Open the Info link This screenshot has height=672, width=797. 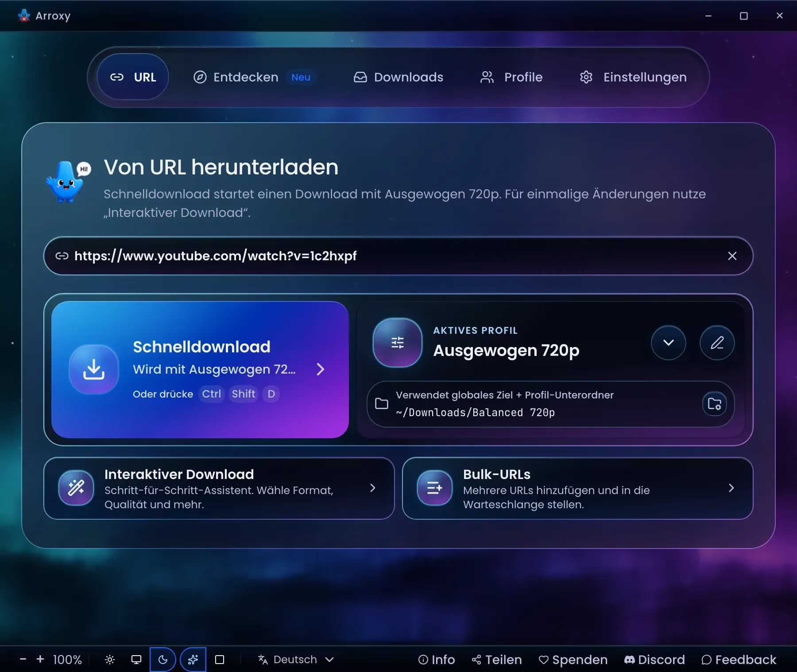click(437, 660)
